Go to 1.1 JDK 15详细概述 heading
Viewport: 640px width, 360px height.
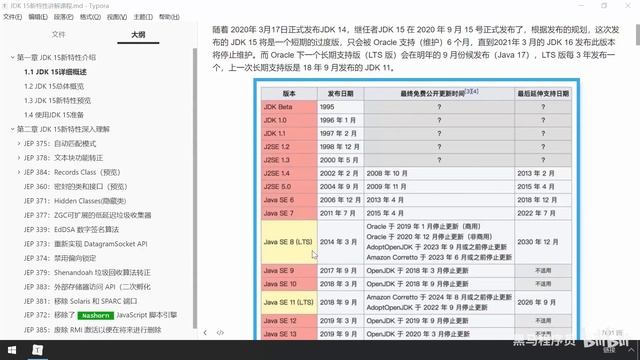pos(55,72)
